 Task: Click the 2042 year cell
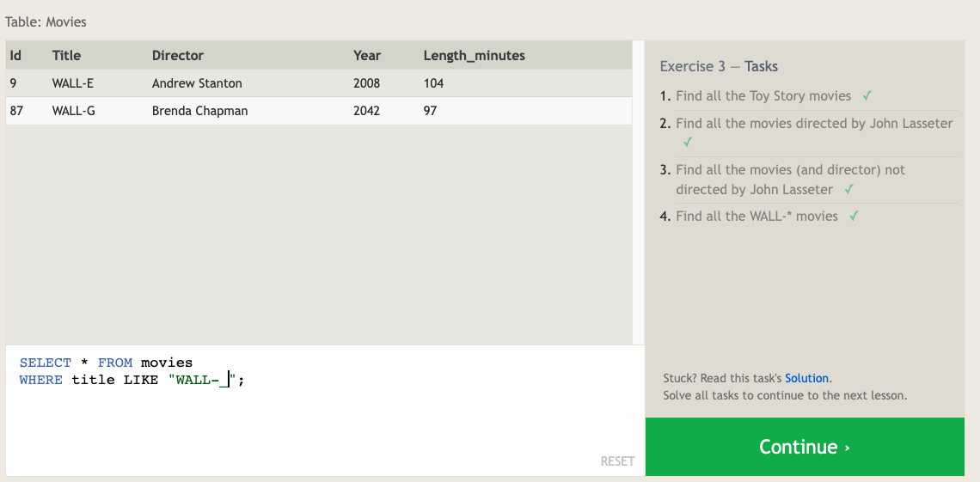click(x=367, y=111)
